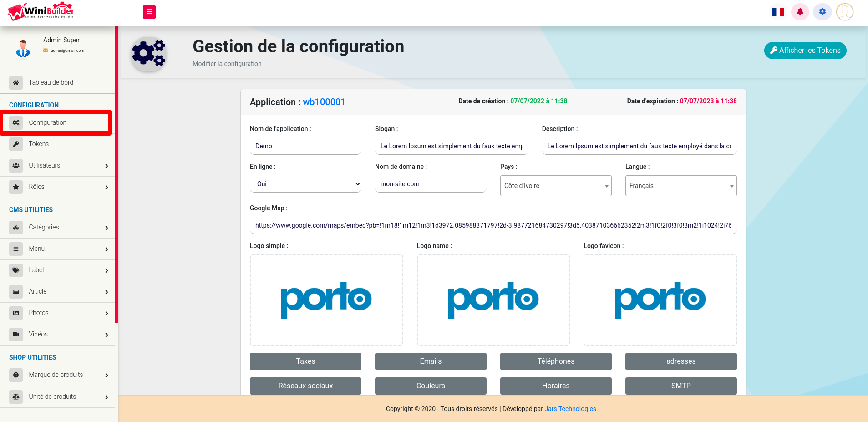The width and height of the screenshot is (868, 422).
Task: Open Tokens in the sidebar
Action: [x=57, y=144]
